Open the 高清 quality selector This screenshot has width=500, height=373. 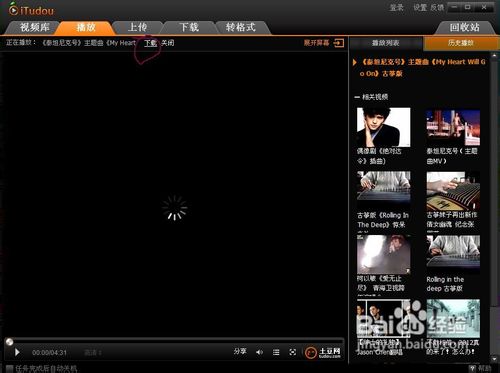[x=93, y=352]
